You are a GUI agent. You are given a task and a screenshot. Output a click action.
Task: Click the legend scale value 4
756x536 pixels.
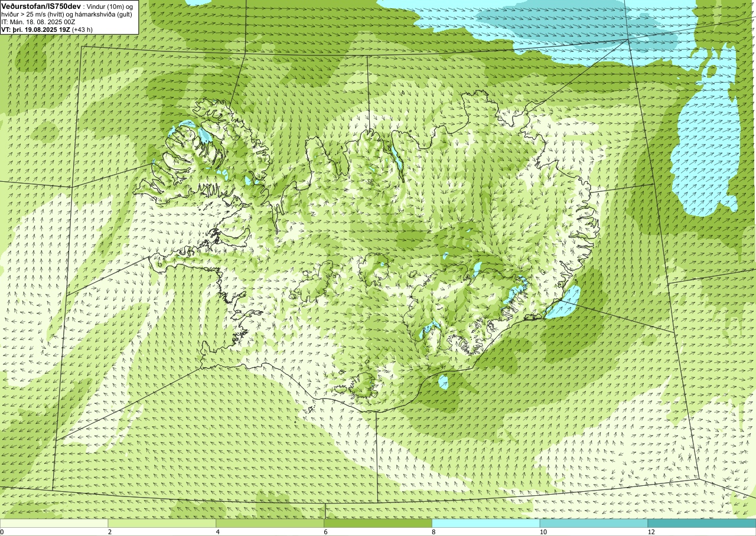point(218,532)
